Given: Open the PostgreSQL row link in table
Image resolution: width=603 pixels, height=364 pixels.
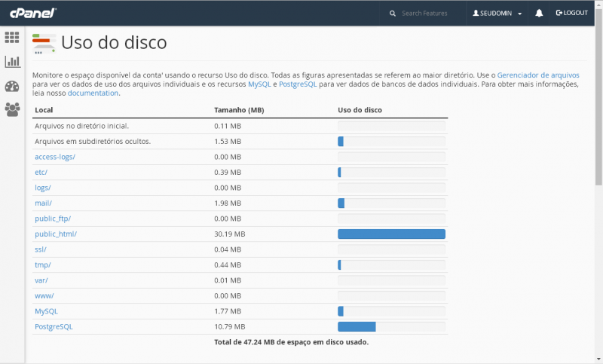Looking at the screenshot, I should coord(54,327).
